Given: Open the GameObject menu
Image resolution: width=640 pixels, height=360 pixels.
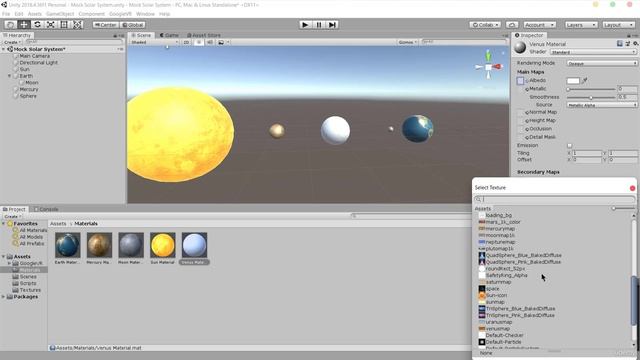Looking at the screenshot, I should coord(60,14).
